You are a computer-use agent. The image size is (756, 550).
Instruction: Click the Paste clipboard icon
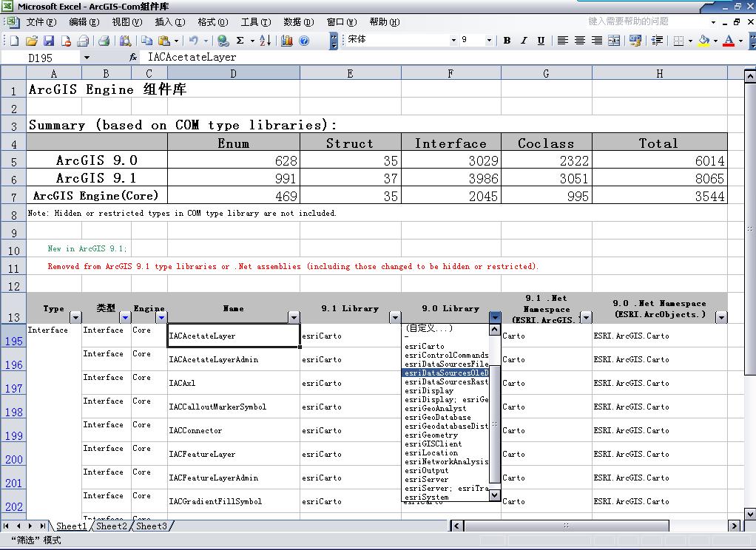[x=164, y=41]
